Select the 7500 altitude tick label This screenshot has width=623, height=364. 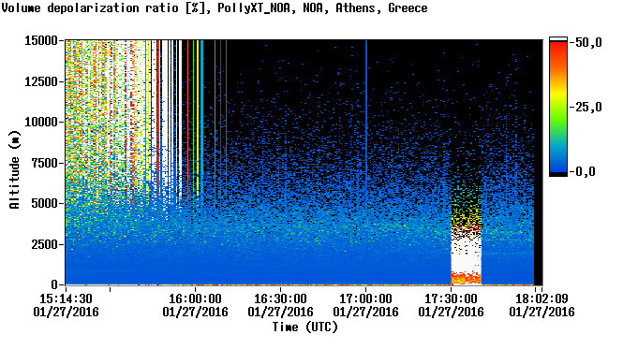(x=44, y=163)
